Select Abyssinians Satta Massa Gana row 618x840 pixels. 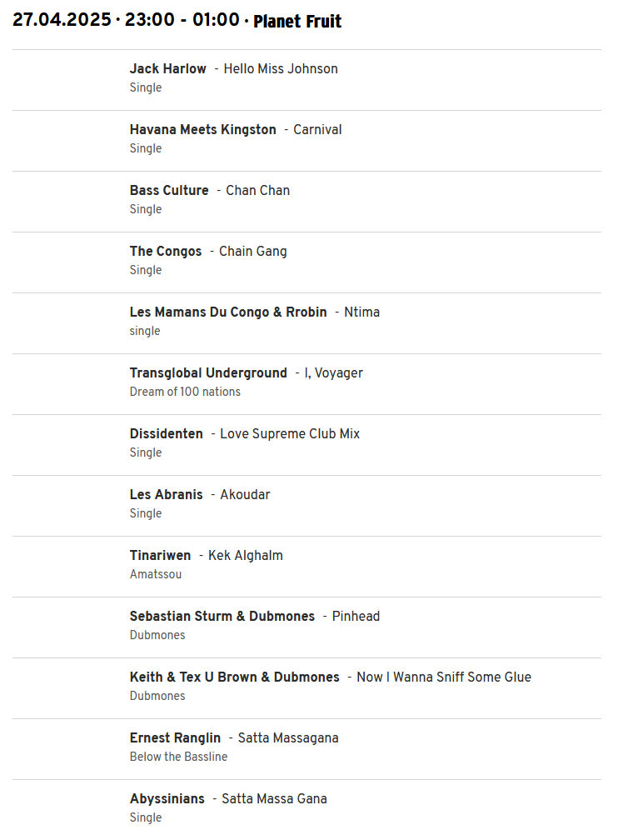coord(307,809)
